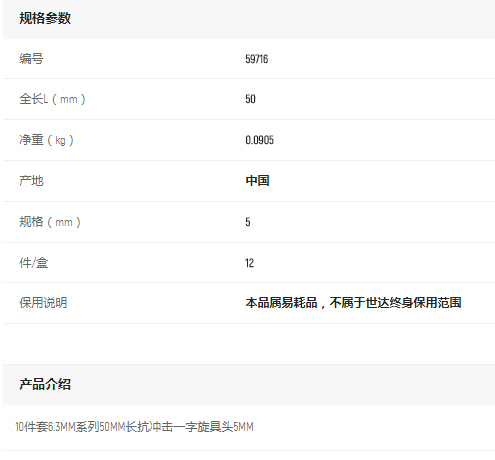495x460 pixels.
Task: Select the 编号 label
Action: pos(31,59)
